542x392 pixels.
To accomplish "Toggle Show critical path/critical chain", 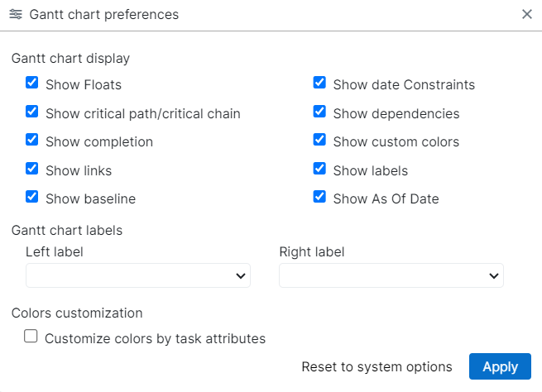I will [32, 112].
